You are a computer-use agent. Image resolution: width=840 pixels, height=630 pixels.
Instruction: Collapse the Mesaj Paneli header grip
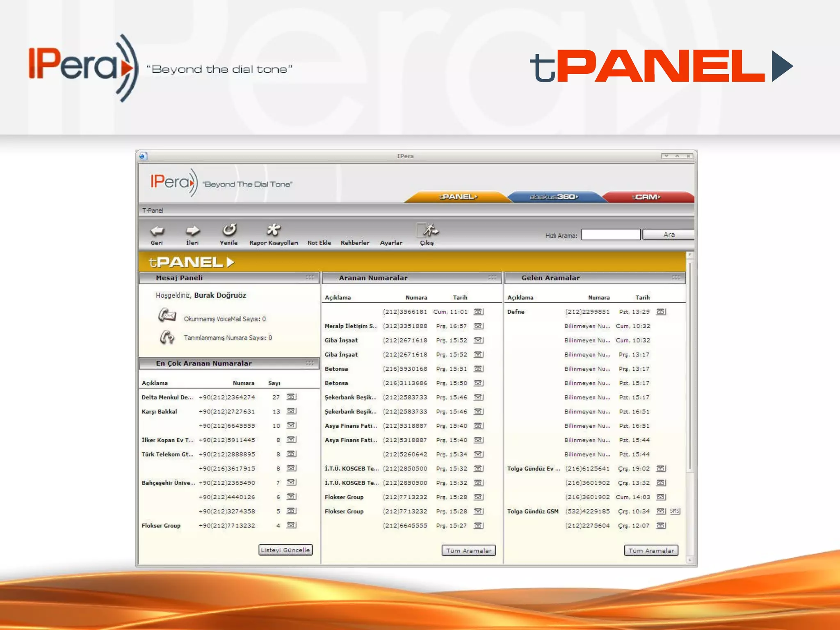[310, 278]
